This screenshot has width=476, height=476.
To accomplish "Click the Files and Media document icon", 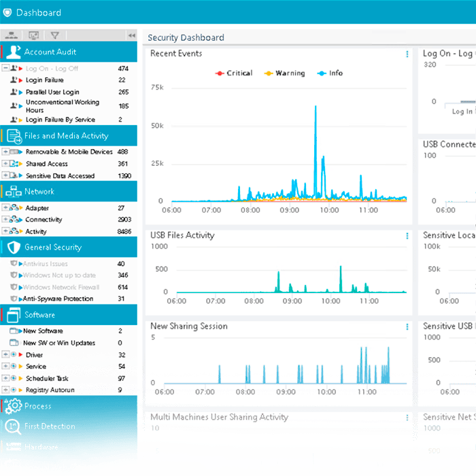I will click(14, 136).
